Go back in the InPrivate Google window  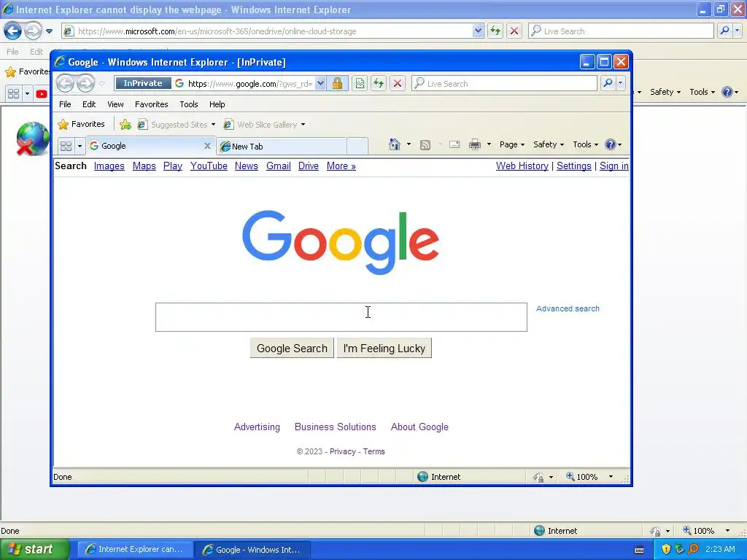[x=65, y=83]
